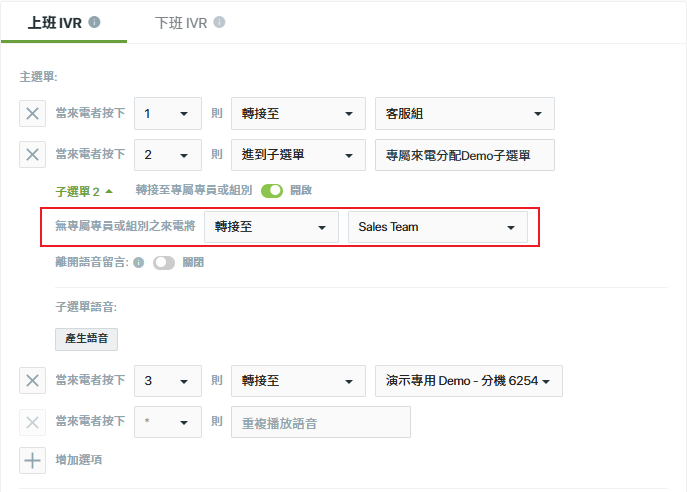Click info icon beside 離開語音留言
This screenshot has height=492, width=687.
click(x=138, y=262)
